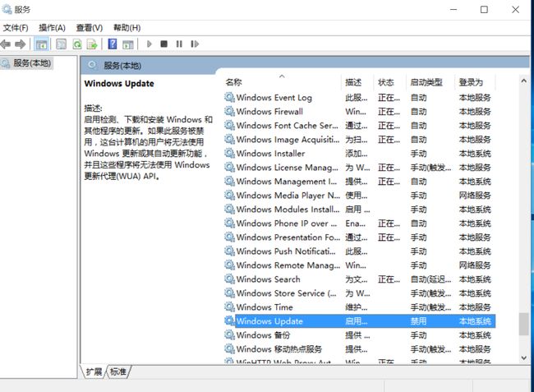
Task: Click 禁用 startup type of Windows Update
Action: pyautogui.click(x=418, y=321)
